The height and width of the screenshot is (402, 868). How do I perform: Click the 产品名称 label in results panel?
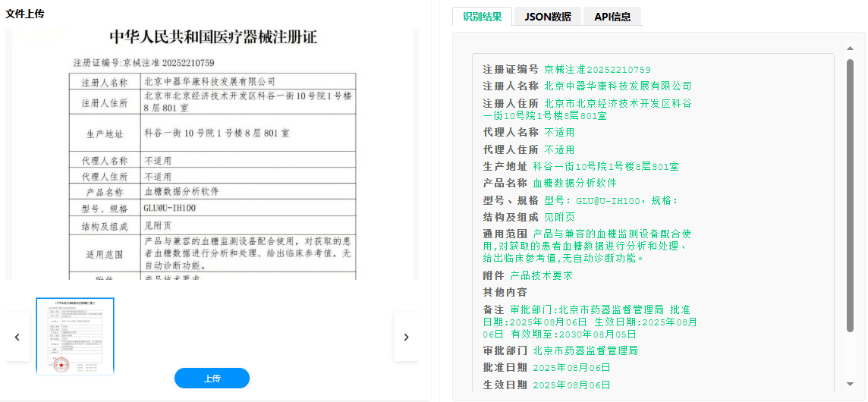point(505,183)
